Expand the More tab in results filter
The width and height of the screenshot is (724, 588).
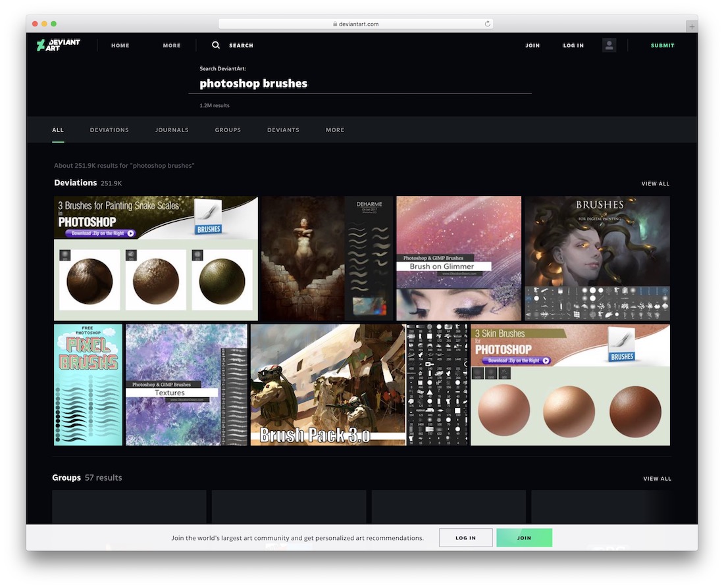coord(335,130)
